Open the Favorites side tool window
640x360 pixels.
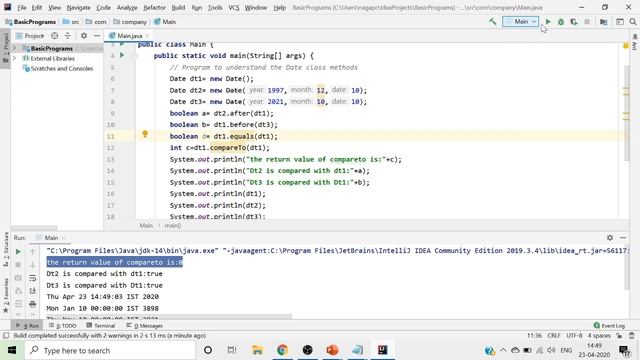click(6, 296)
